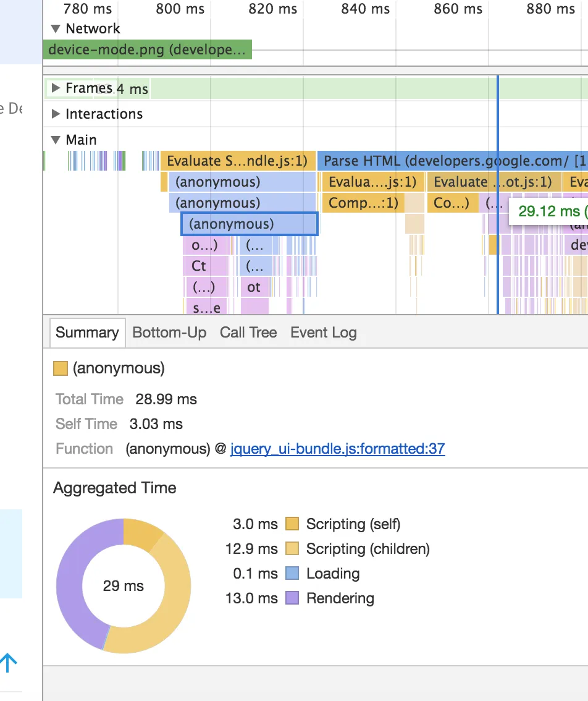Viewport: 588px width, 701px height.
Task: Select the Evaluate S...ndle.js:1) script block
Action: [x=237, y=161]
